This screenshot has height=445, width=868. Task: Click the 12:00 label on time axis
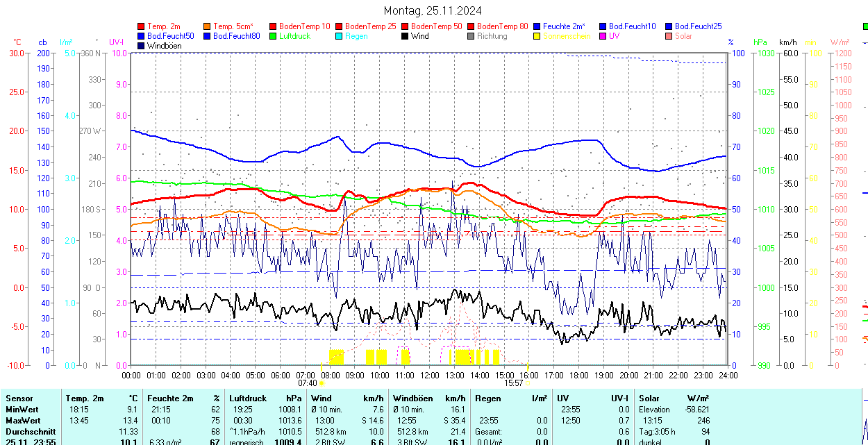430,375
